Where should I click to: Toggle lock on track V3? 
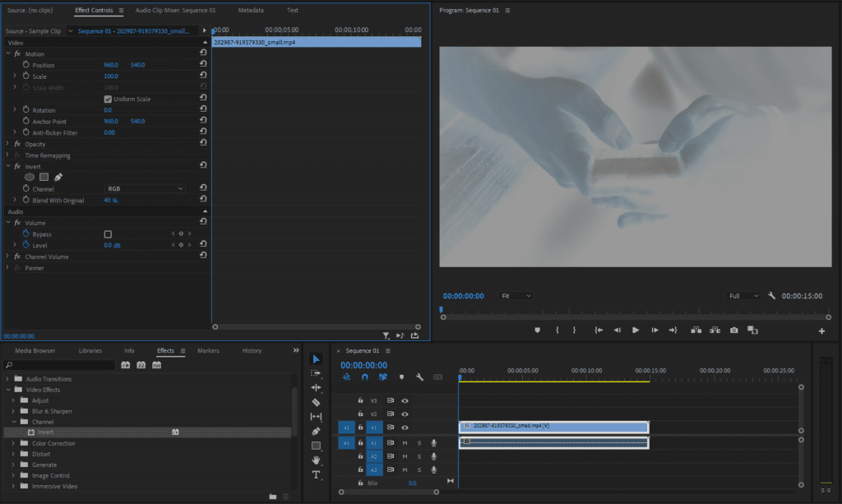click(x=360, y=400)
